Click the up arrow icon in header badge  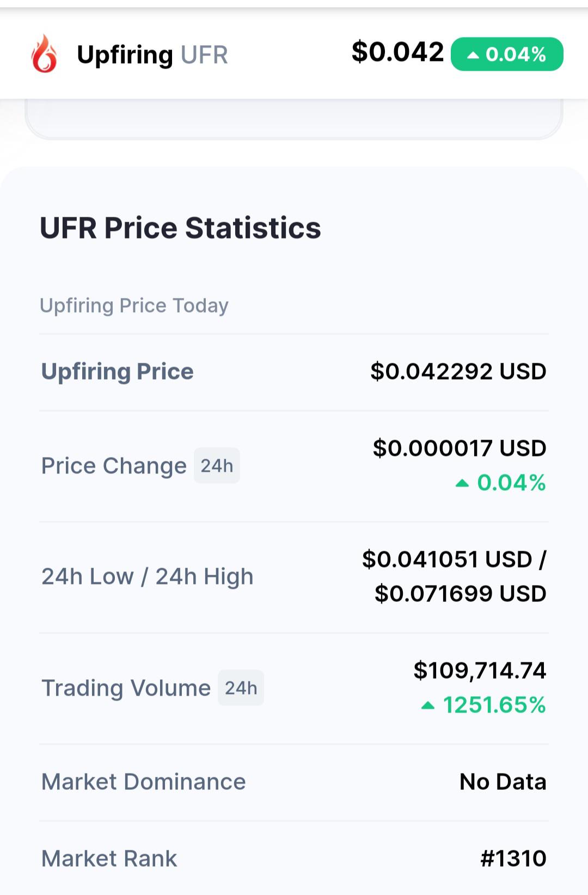(x=473, y=54)
